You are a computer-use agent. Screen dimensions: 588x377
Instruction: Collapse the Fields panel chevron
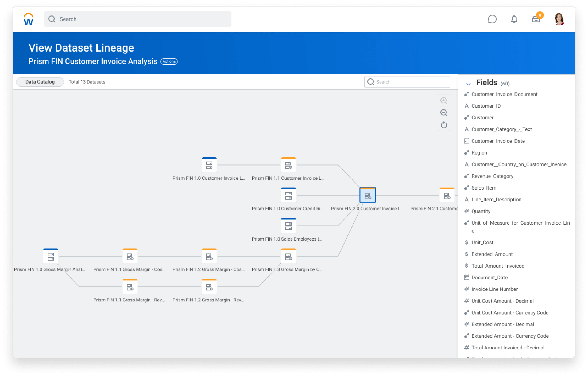coord(468,84)
